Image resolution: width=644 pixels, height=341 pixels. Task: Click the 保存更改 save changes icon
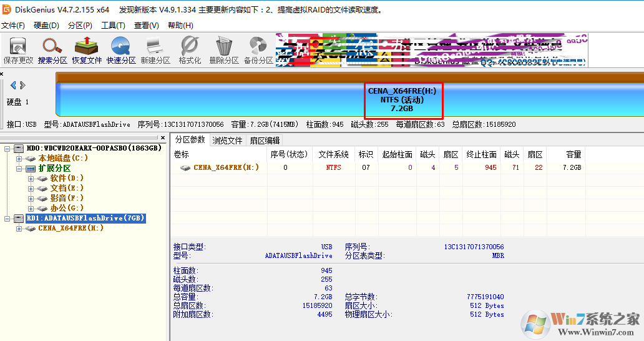click(18, 51)
